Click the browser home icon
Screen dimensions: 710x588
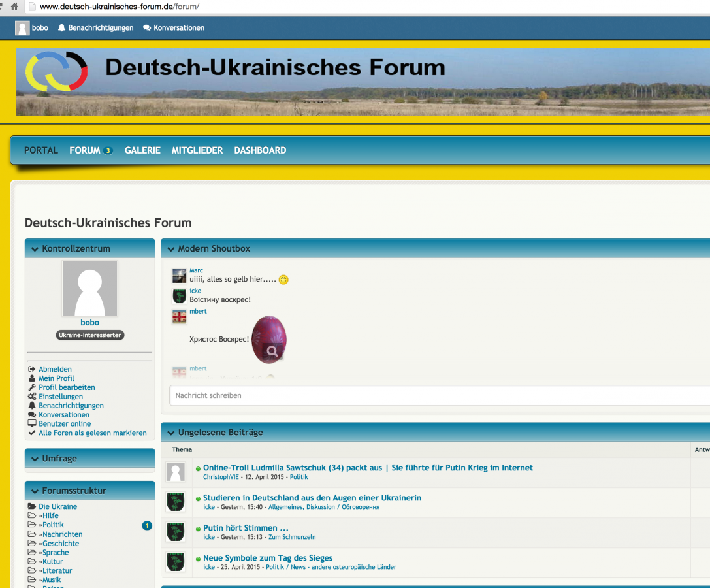click(x=14, y=7)
